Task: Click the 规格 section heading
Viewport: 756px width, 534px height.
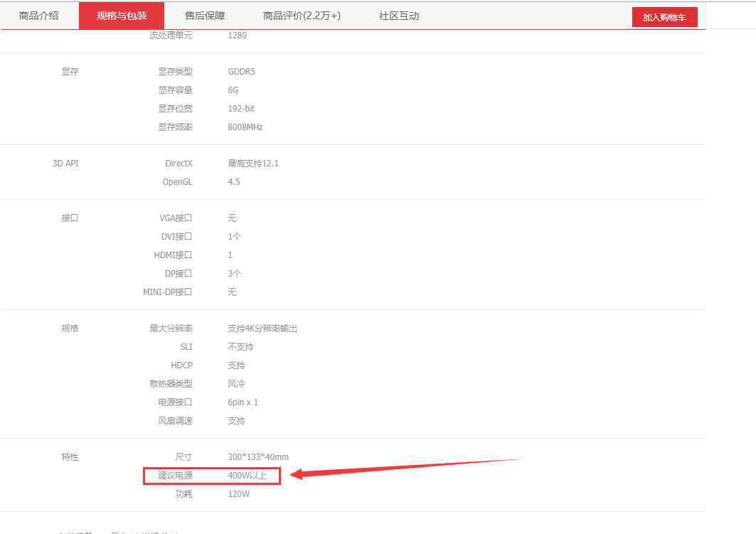Action: point(70,329)
